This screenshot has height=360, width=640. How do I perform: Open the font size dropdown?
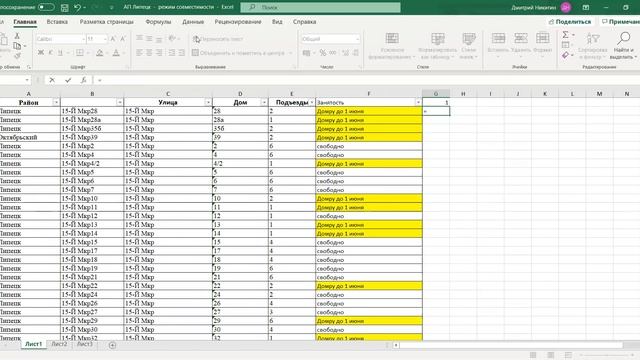coord(105,39)
